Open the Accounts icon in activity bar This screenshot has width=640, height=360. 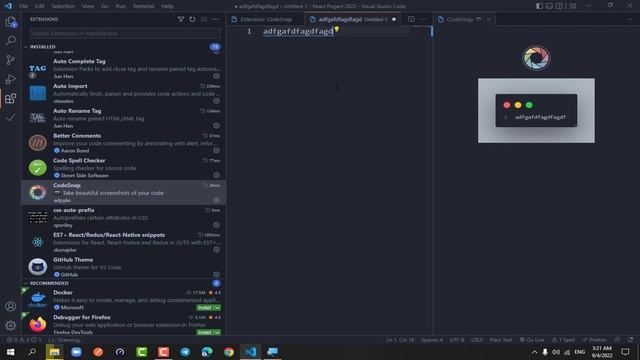11,306
